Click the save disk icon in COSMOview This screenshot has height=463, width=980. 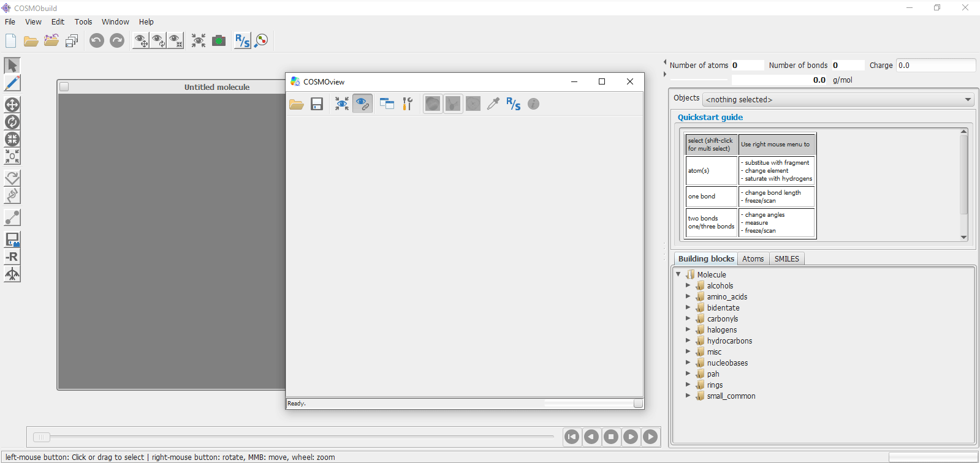317,104
